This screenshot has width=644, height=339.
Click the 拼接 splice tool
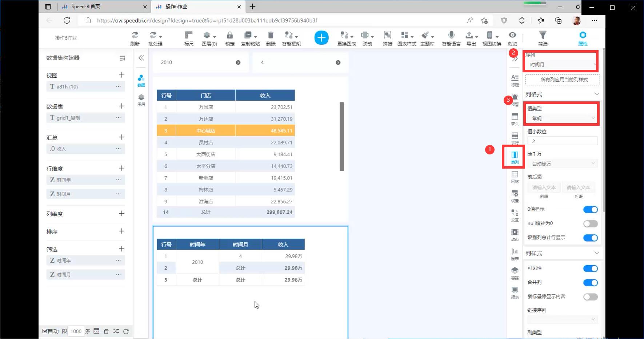tap(388, 38)
